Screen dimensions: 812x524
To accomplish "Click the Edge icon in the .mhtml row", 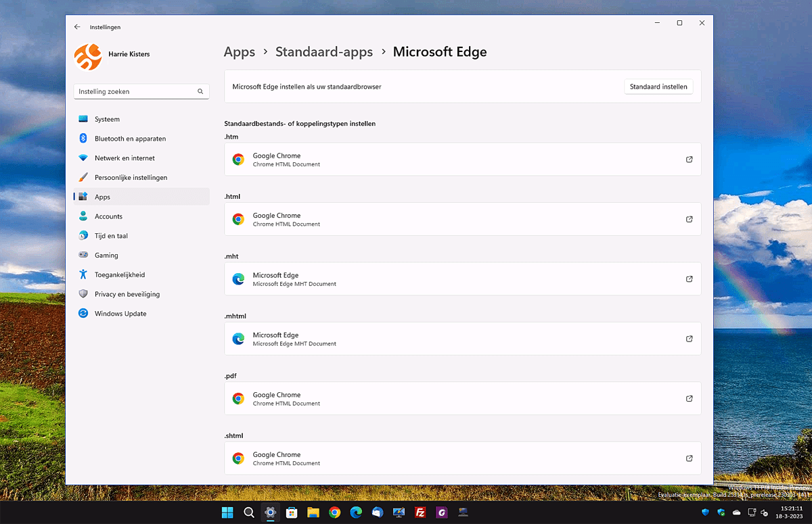I will [x=238, y=339].
